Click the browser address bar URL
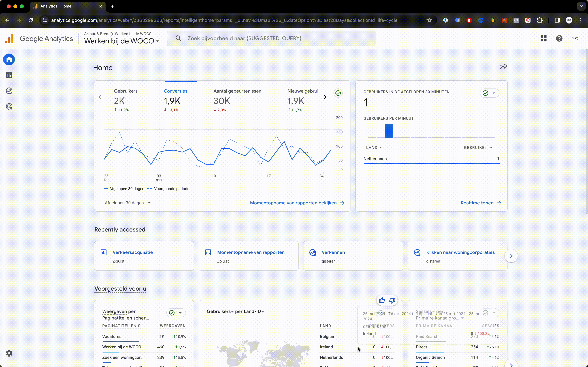 click(x=224, y=20)
